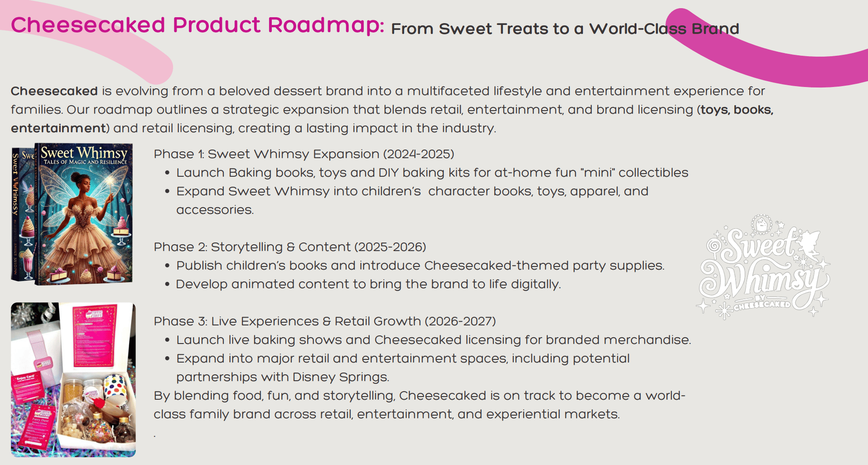Click the white Sweet Whimsy by Cheesecaked logo
The image size is (868, 465).
click(x=764, y=268)
